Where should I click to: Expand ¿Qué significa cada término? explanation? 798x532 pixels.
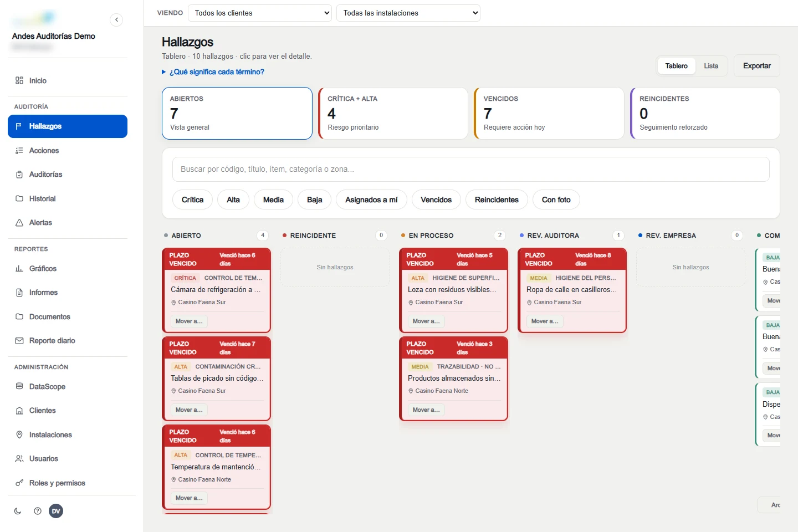(213, 72)
